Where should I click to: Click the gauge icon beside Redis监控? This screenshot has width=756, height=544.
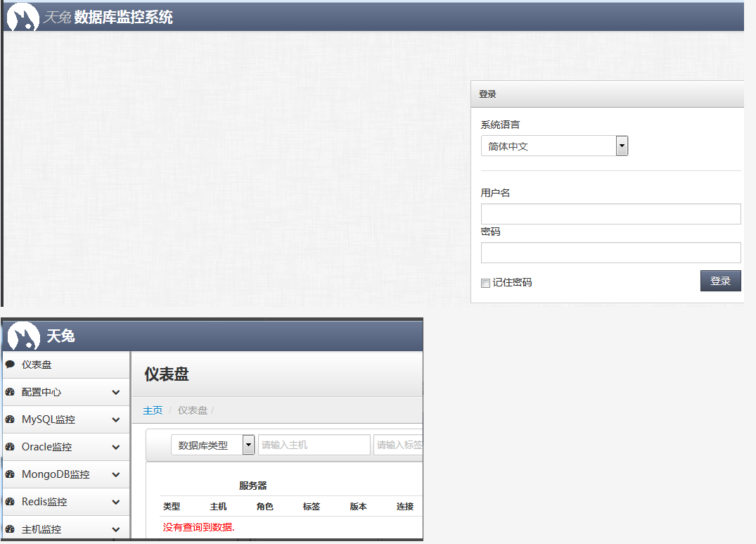[10, 502]
